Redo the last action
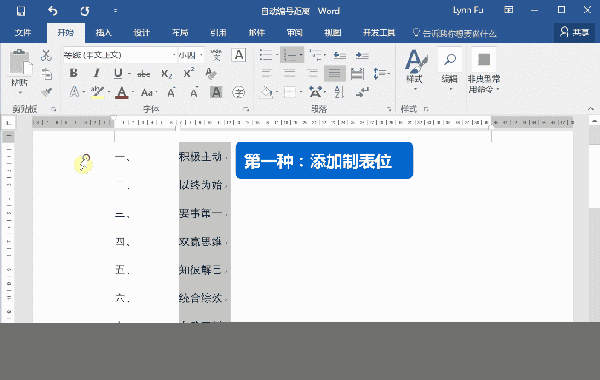Screen dimensions: 600x380 coord(85,11)
